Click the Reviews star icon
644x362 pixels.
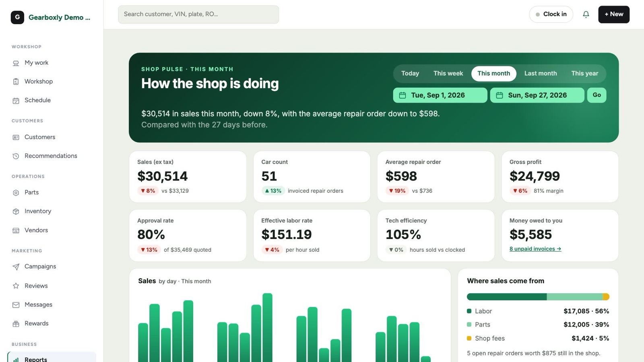click(16, 286)
